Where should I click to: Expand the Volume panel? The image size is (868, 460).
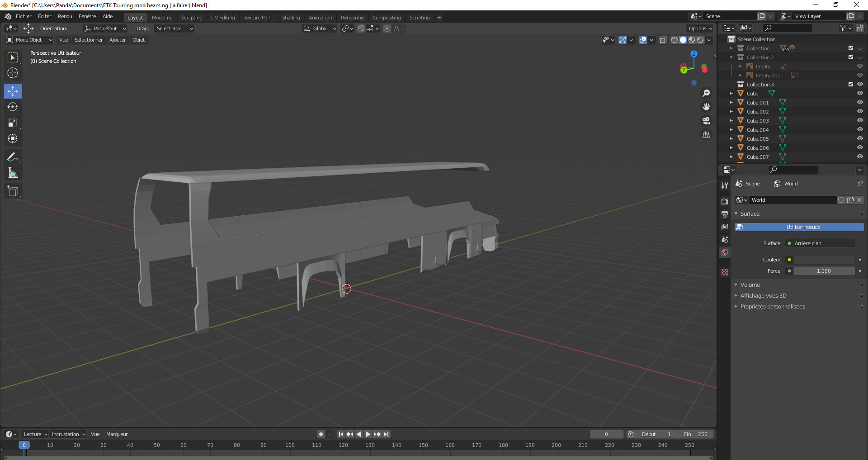click(750, 285)
